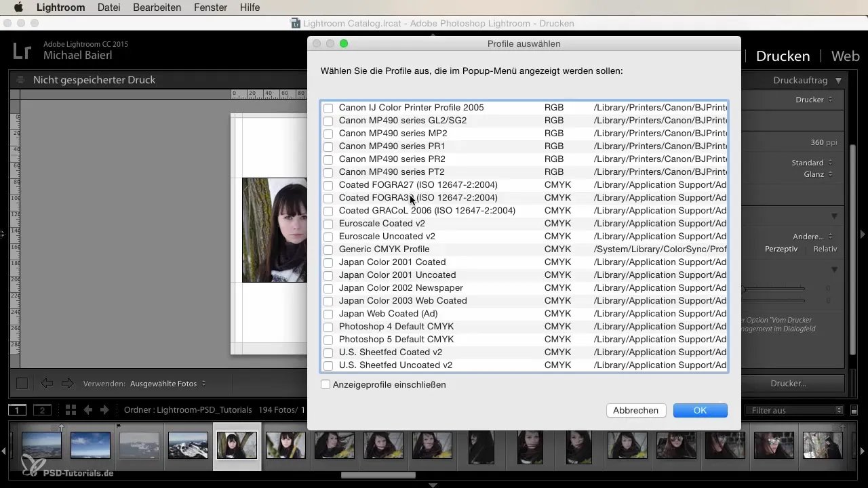Open the Filter aus dropdown
Viewport: 868px width, 488px height.
point(794,410)
